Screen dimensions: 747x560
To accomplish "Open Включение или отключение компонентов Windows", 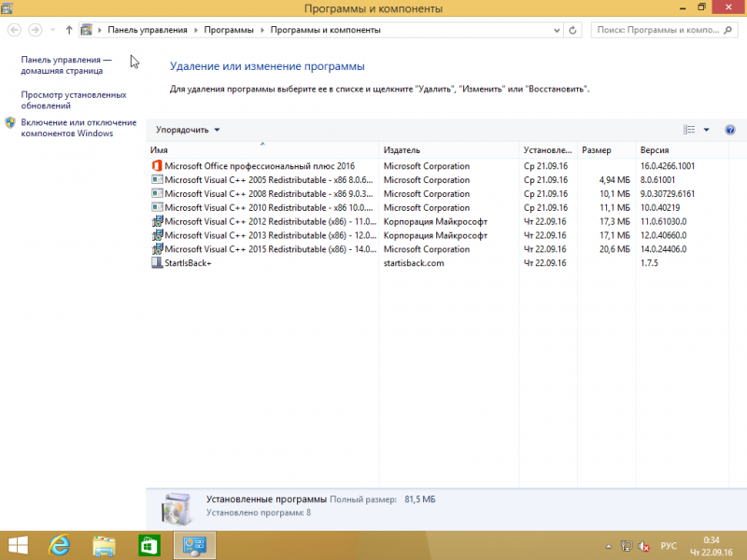I will pyautogui.click(x=78, y=128).
